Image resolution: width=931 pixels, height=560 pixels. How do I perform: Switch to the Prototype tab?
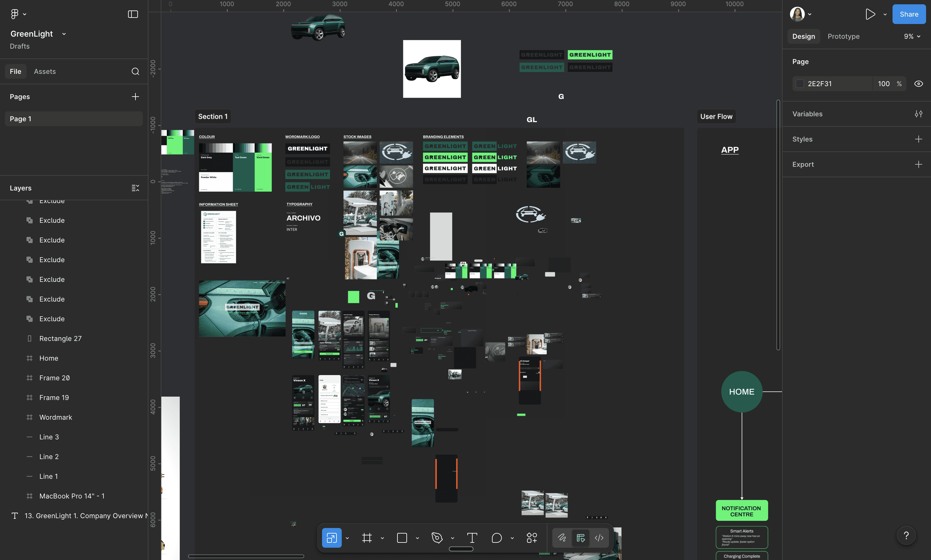pyautogui.click(x=844, y=37)
